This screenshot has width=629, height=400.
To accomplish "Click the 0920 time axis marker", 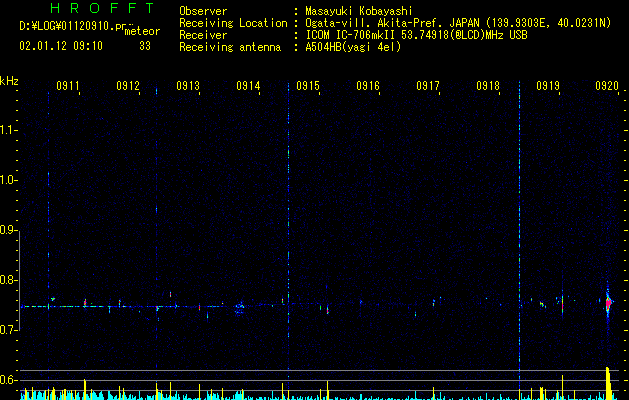I will pos(607,86).
